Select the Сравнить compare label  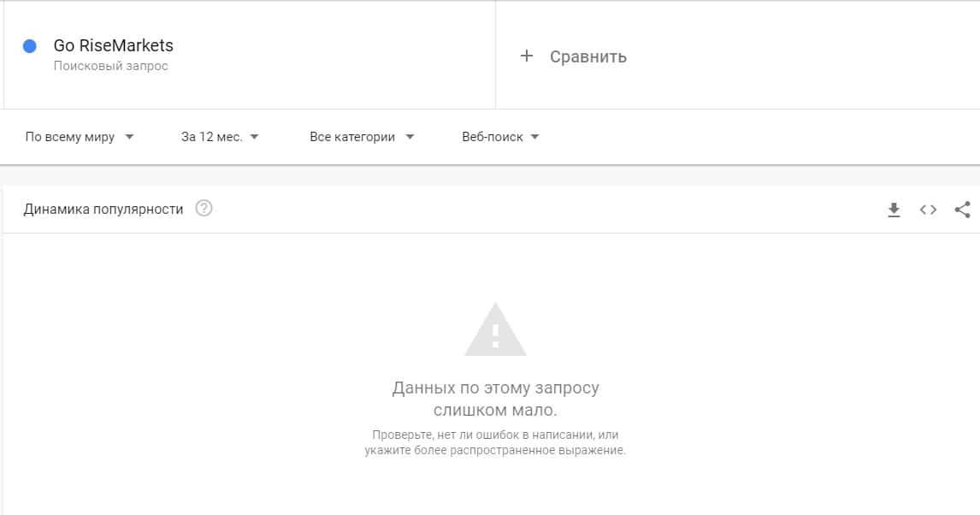click(x=588, y=56)
